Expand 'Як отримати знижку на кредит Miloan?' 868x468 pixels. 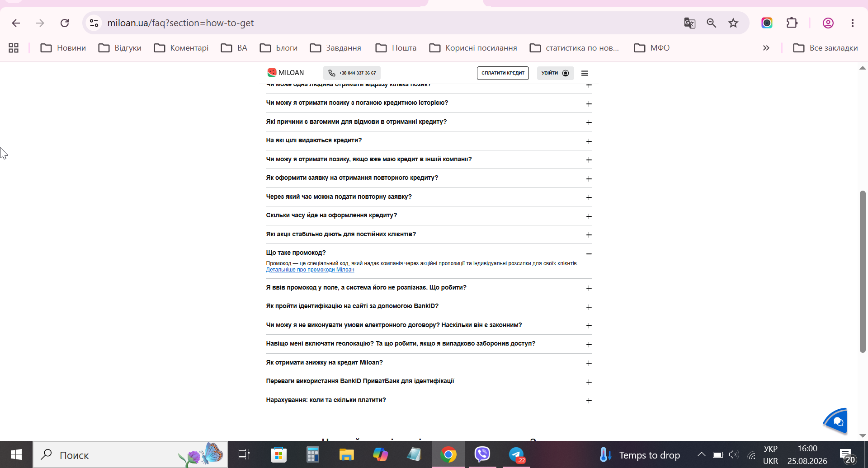click(x=429, y=363)
